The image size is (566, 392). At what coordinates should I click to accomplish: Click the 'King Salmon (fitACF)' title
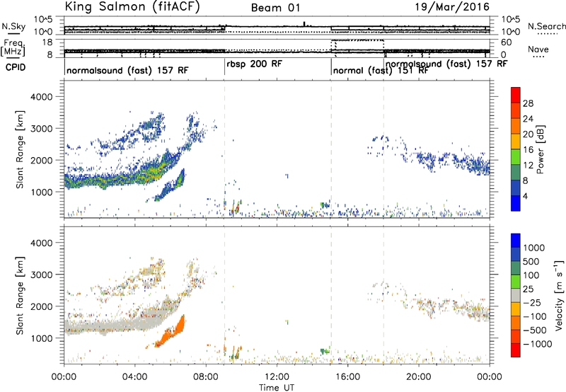(x=132, y=6)
